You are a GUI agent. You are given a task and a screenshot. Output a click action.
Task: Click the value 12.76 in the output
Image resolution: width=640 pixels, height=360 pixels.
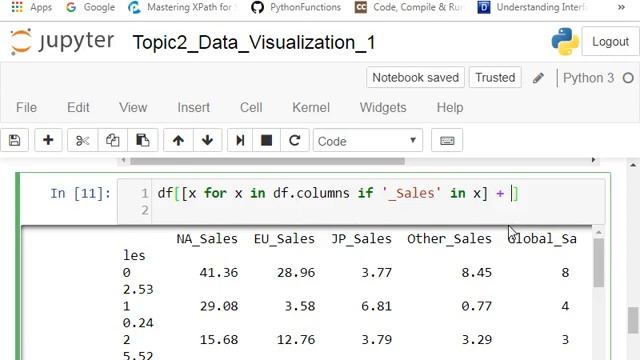point(296,339)
